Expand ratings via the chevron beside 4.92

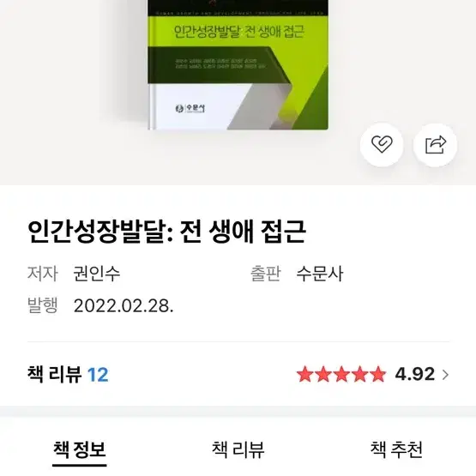(x=445, y=375)
